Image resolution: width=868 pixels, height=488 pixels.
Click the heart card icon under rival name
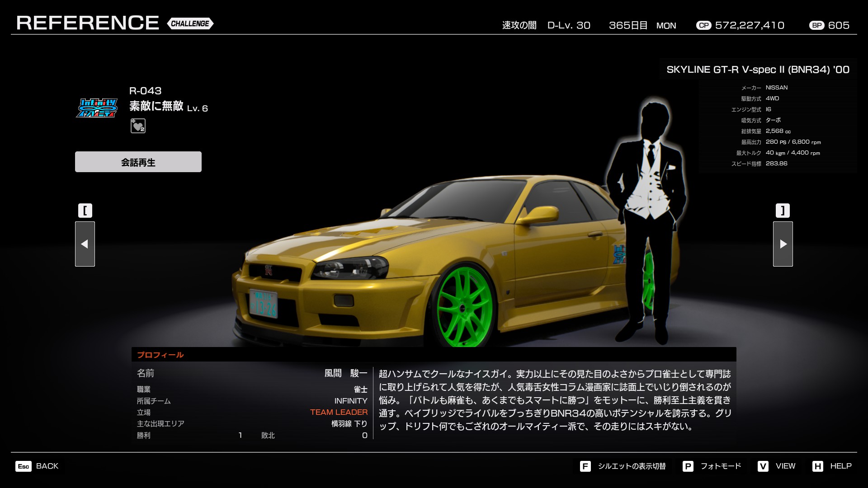tap(138, 126)
